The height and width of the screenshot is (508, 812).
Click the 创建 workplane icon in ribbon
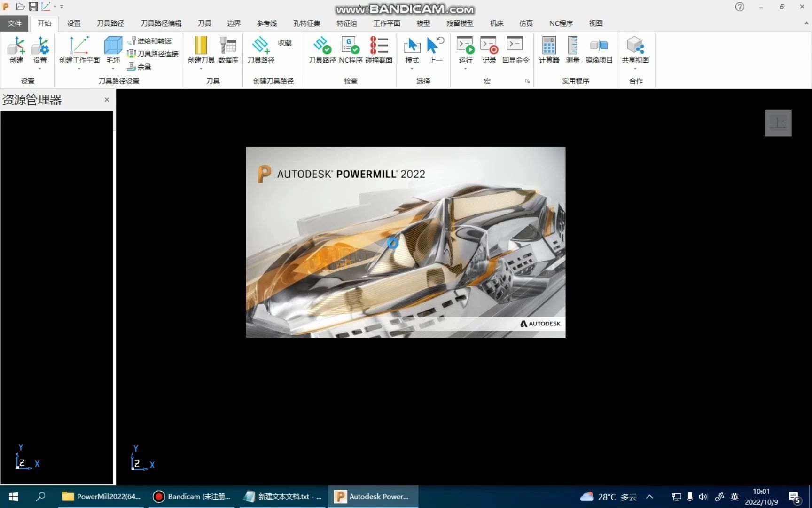click(16, 46)
